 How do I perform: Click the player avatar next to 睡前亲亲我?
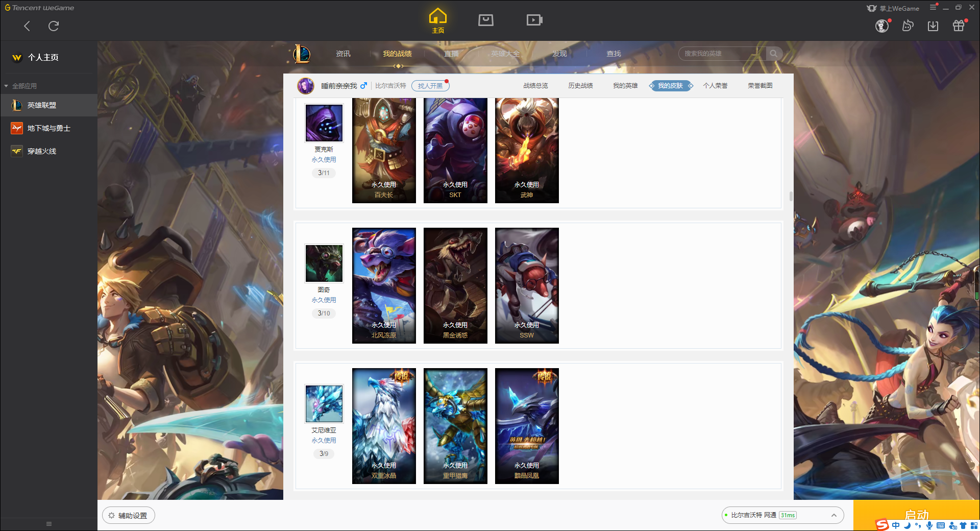(306, 86)
